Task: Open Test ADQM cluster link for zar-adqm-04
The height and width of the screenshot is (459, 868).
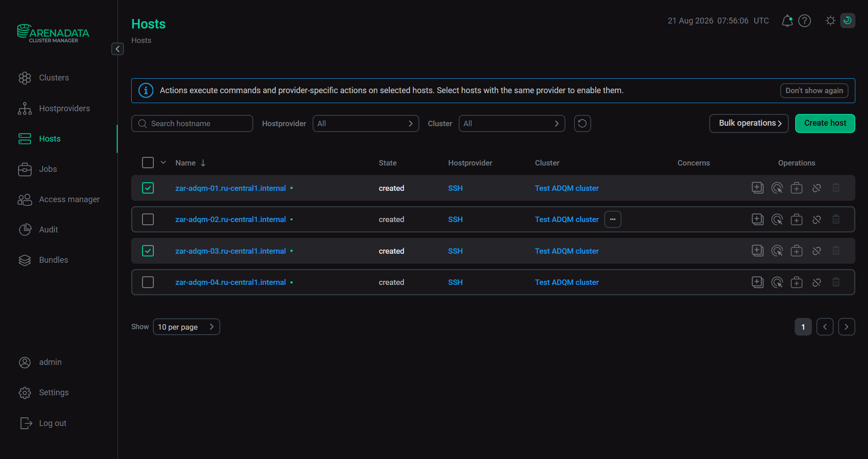Action: point(567,282)
